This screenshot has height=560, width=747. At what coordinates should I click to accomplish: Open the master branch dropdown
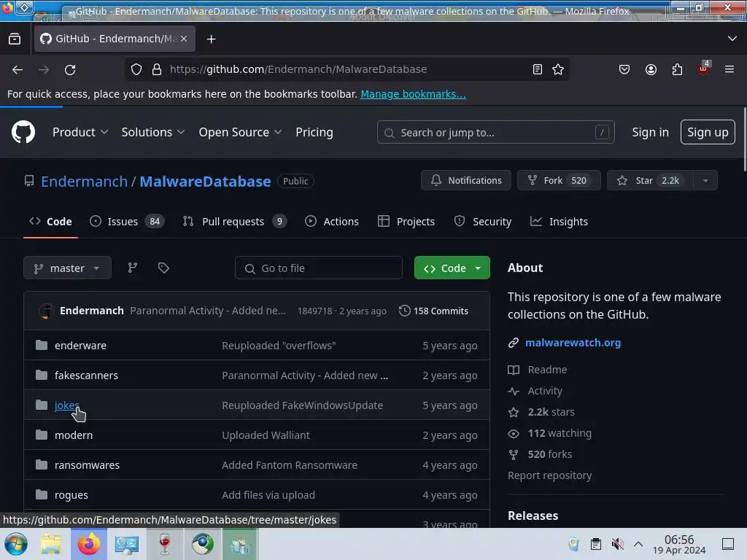(x=67, y=268)
